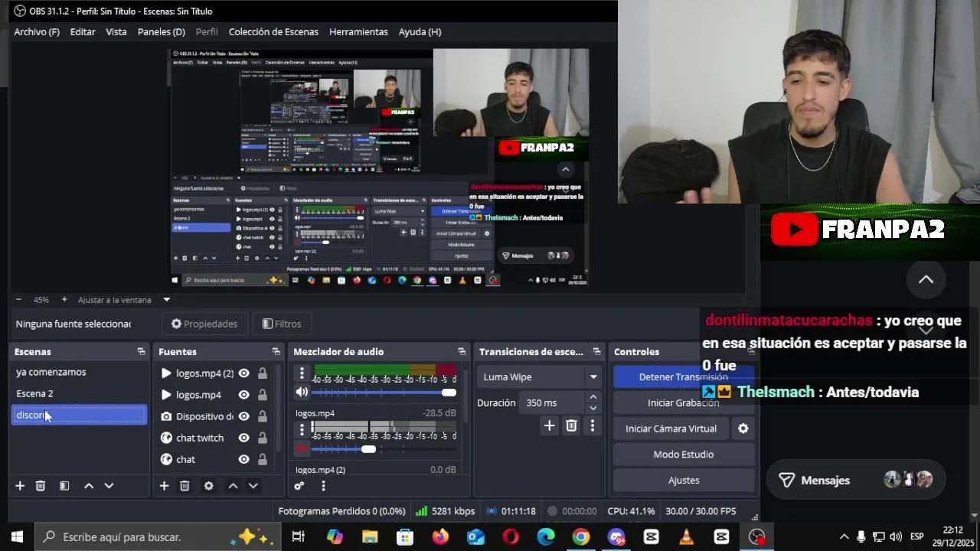Click Iniciar Grabación button
Screen dimensions: 980x551
pos(683,403)
